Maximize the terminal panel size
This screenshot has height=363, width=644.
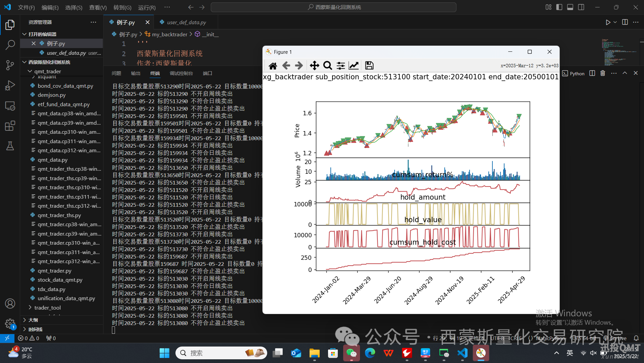point(625,73)
